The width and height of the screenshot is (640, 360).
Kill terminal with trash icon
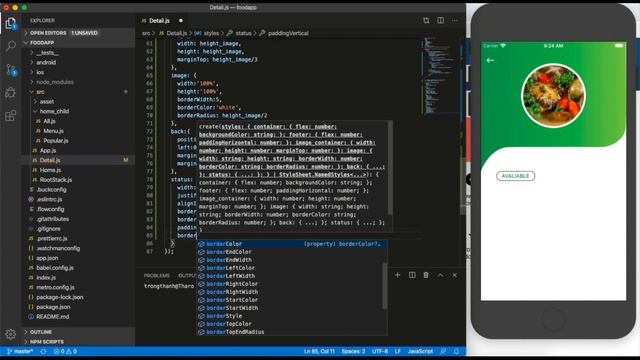tap(426, 275)
